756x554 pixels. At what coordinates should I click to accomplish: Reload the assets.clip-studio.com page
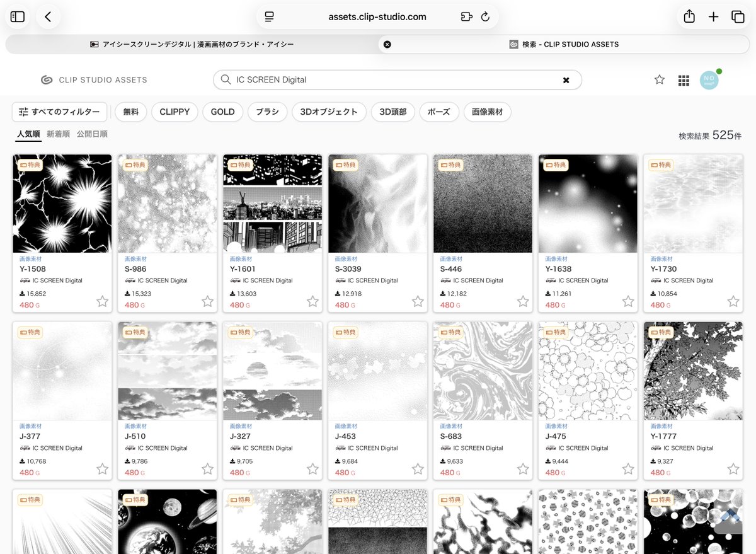coord(485,17)
